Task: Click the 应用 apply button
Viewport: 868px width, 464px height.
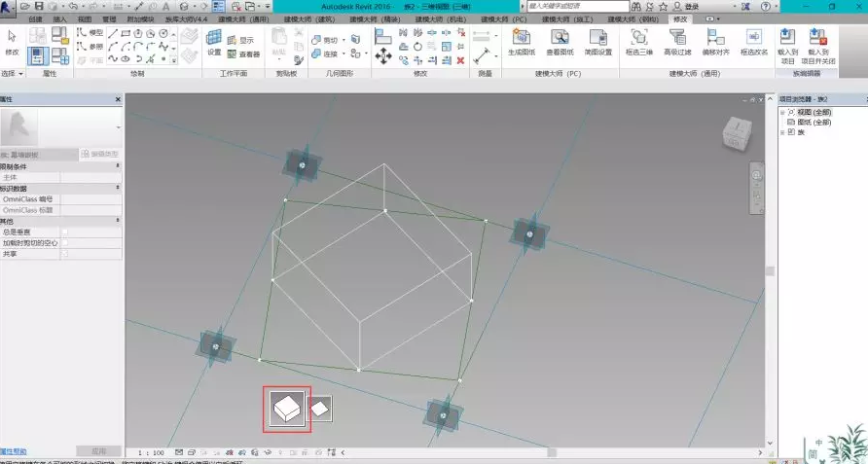Action: [98, 451]
